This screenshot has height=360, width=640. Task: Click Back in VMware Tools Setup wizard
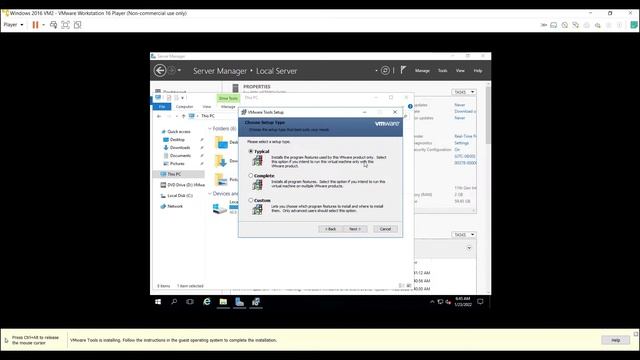331,229
